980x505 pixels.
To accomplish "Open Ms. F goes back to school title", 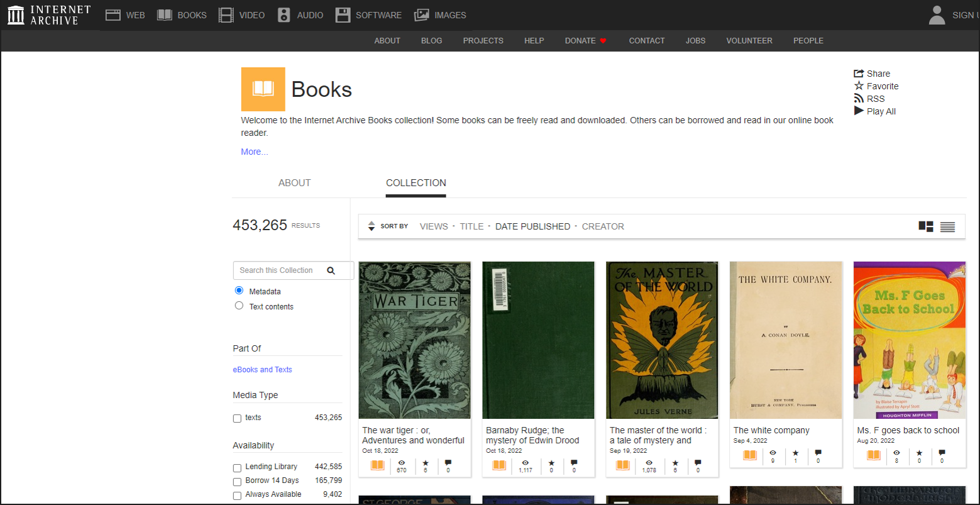I will (908, 430).
